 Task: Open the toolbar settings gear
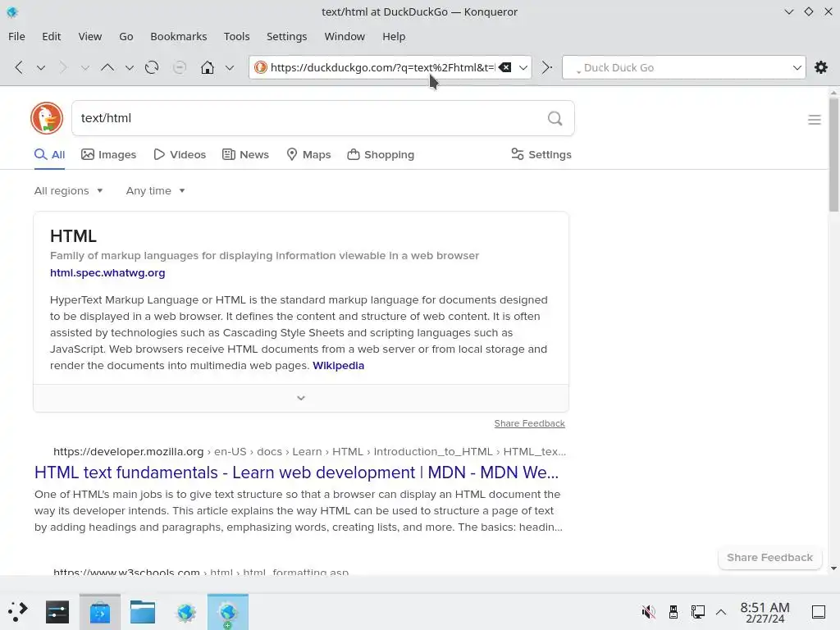[820, 67]
